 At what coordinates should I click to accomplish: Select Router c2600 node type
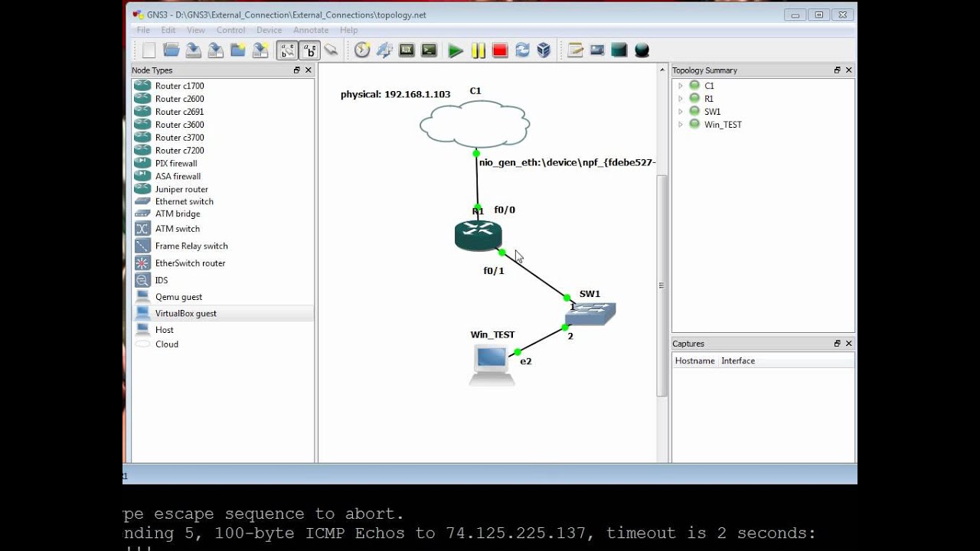pyautogui.click(x=223, y=99)
